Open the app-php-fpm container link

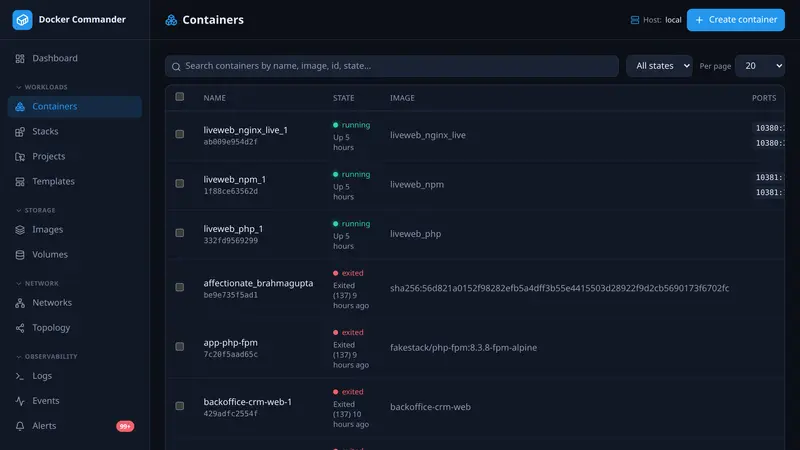coord(231,343)
